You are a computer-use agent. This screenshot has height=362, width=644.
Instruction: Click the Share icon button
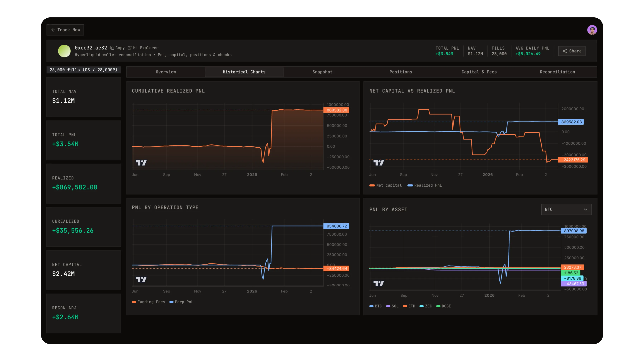click(x=565, y=51)
